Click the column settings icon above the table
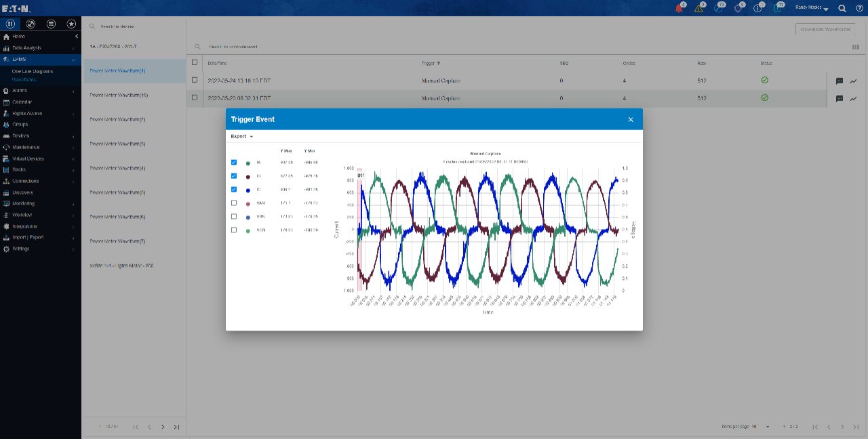 (x=855, y=47)
